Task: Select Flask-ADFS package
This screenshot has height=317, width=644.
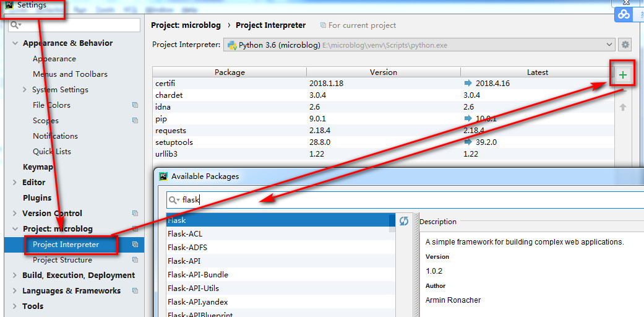Action: click(x=280, y=247)
